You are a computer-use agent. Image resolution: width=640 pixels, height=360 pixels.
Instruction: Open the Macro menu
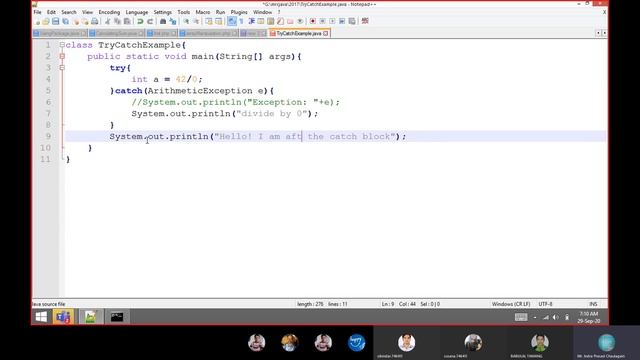coord(202,12)
